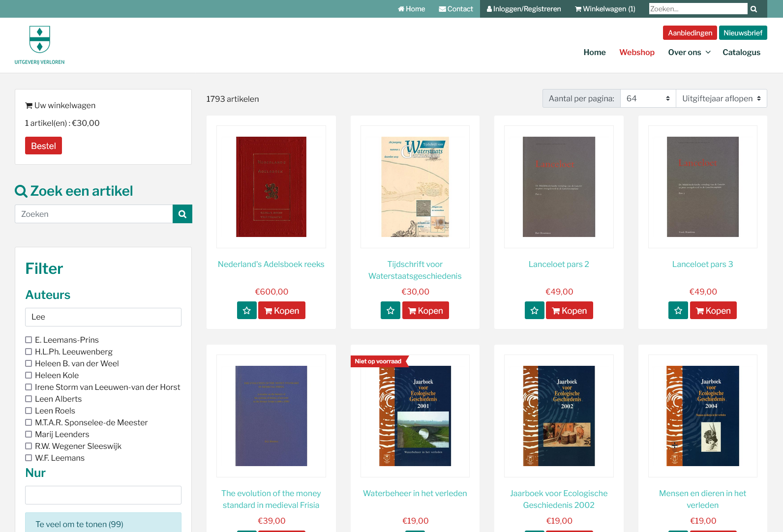Open the Aanbiedingen offers button
This screenshot has height=532, width=783.
click(x=690, y=33)
